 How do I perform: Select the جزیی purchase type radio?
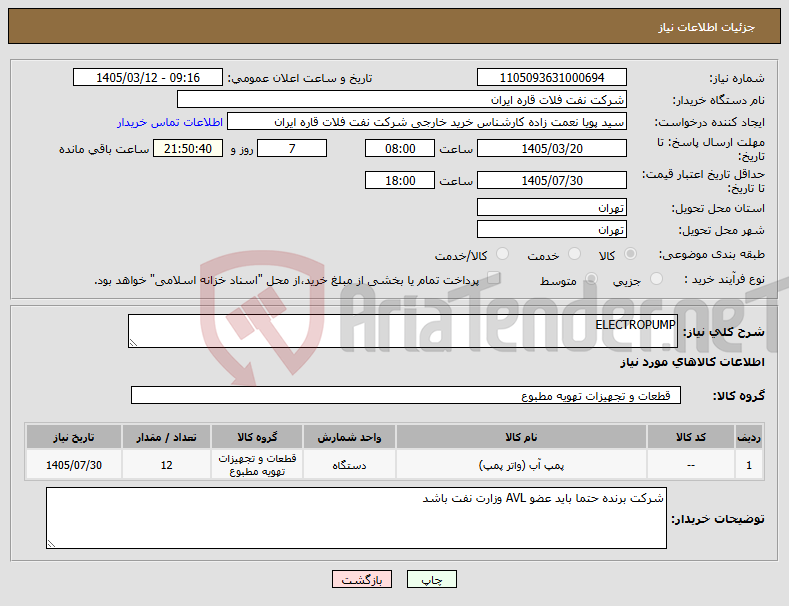pyautogui.click(x=656, y=279)
